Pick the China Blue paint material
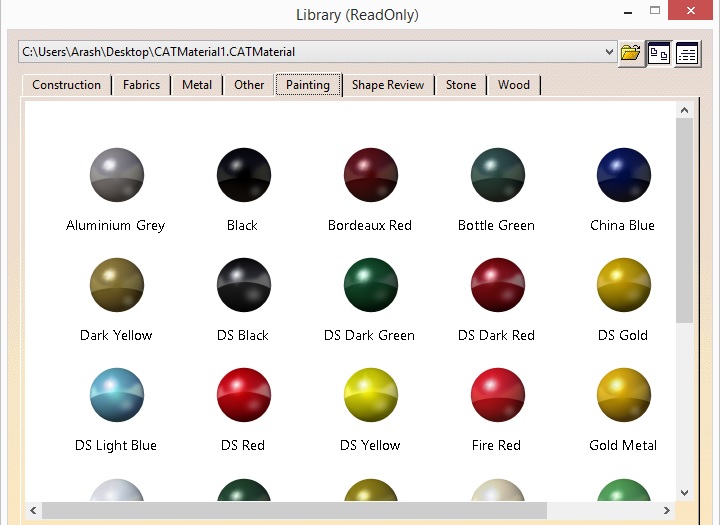Viewport: 720px width, 525px height. click(623, 174)
